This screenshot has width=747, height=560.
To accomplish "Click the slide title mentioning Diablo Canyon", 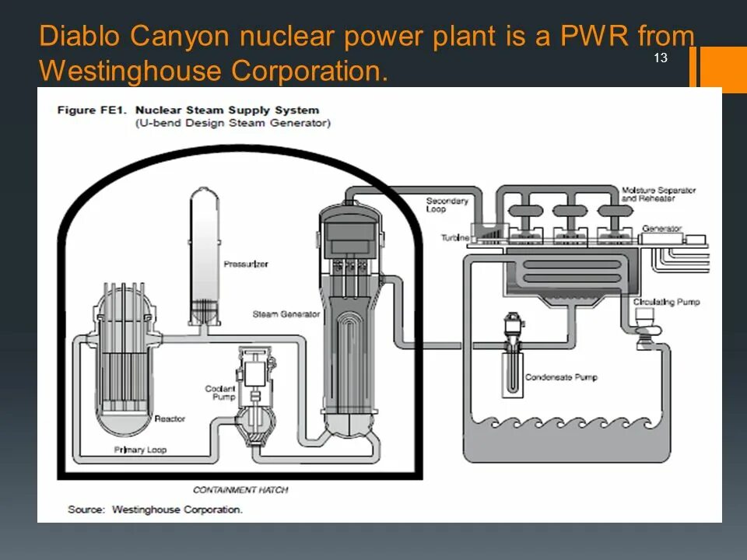I will click(x=366, y=53).
